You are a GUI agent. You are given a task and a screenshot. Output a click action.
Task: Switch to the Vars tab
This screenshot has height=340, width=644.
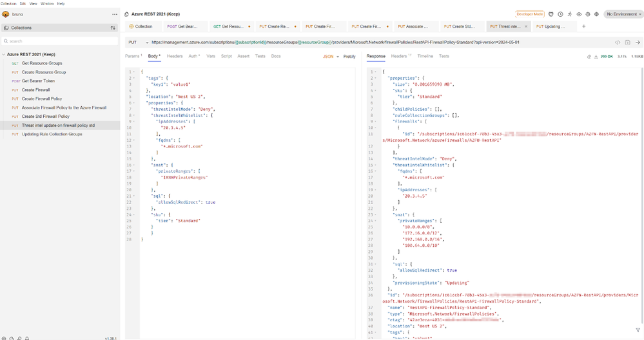pos(211,56)
